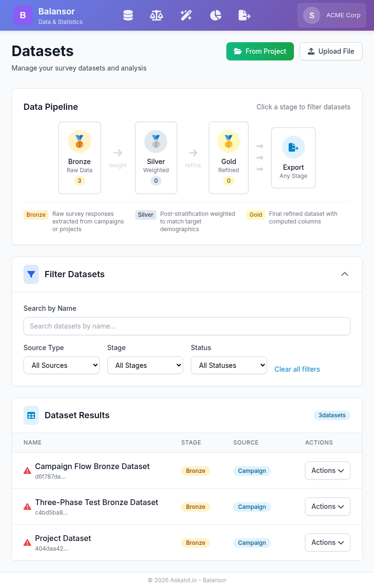Click the Filter Datasets funnel icon

coord(31,274)
